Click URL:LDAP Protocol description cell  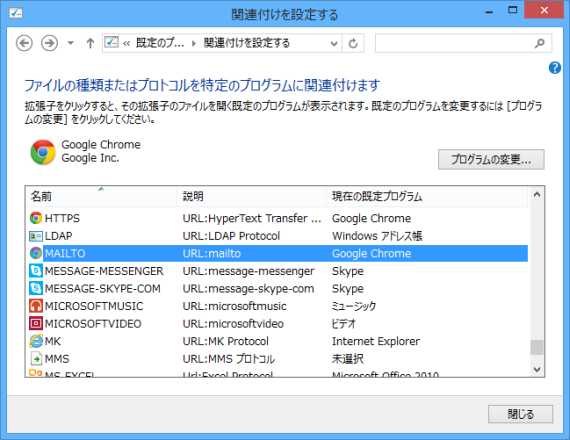coord(231,236)
